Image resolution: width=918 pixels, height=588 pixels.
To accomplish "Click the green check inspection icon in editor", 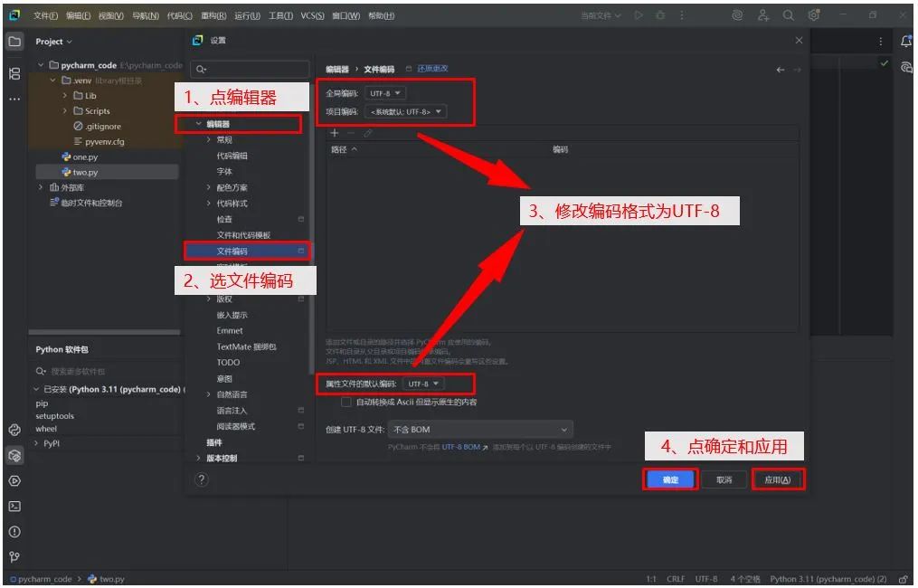I will [885, 63].
